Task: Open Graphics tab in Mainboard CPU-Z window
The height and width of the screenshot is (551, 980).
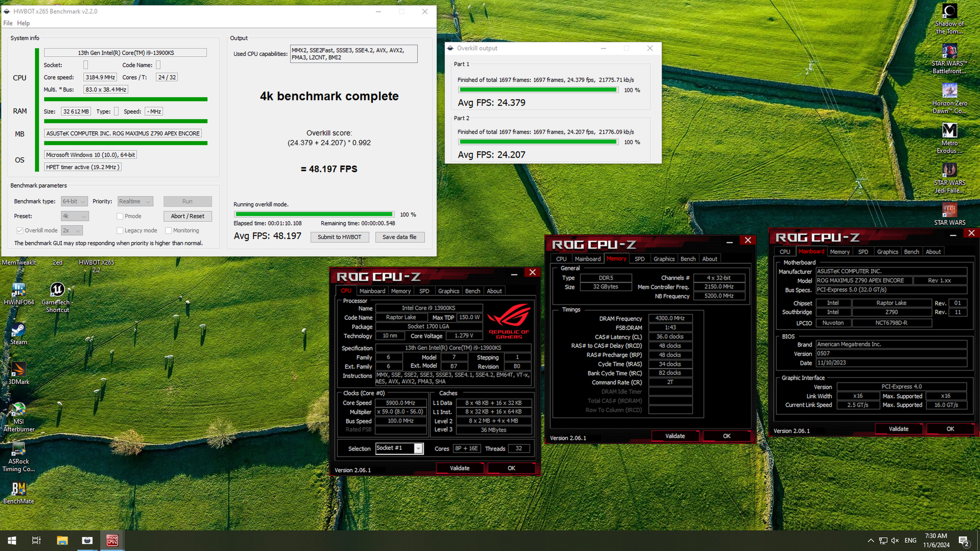Action: pos(888,252)
